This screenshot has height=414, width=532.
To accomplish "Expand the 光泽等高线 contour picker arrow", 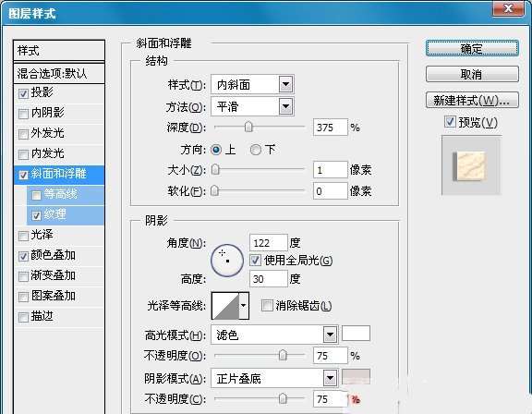I will pos(244,305).
